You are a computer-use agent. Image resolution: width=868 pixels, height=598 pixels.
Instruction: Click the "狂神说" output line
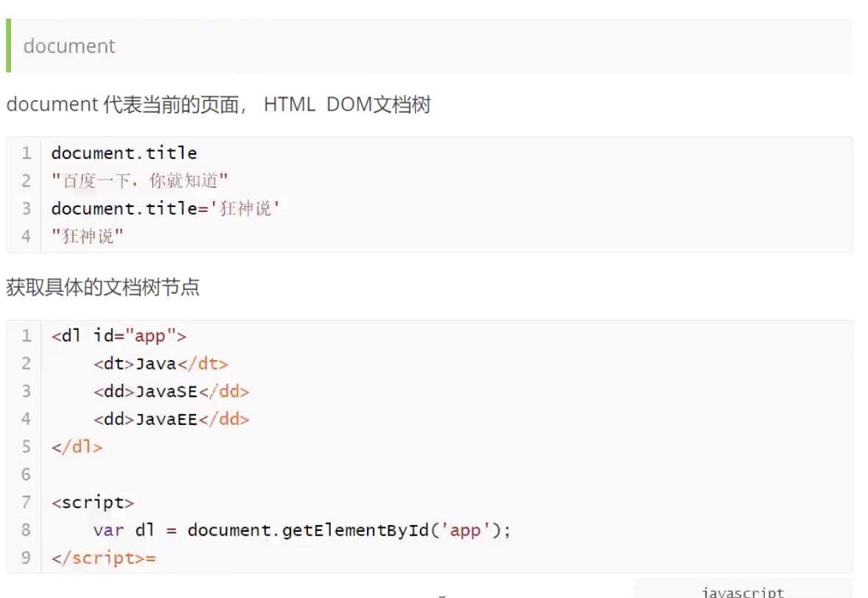pos(88,236)
